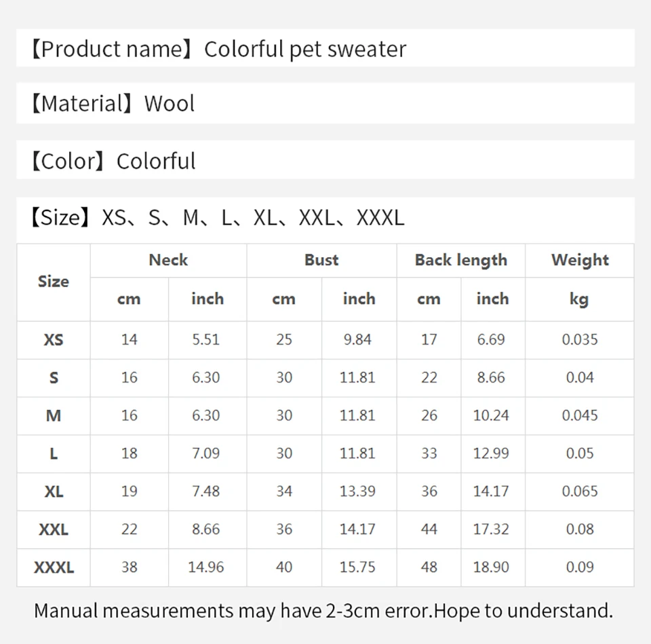This screenshot has width=651, height=644.
Task: Select the Neck column header
Action: [168, 260]
